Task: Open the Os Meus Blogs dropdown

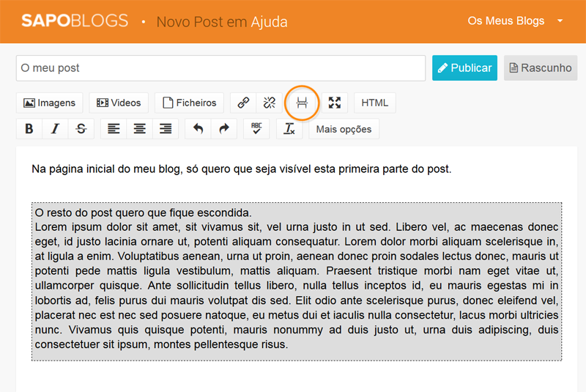Action: (x=515, y=21)
